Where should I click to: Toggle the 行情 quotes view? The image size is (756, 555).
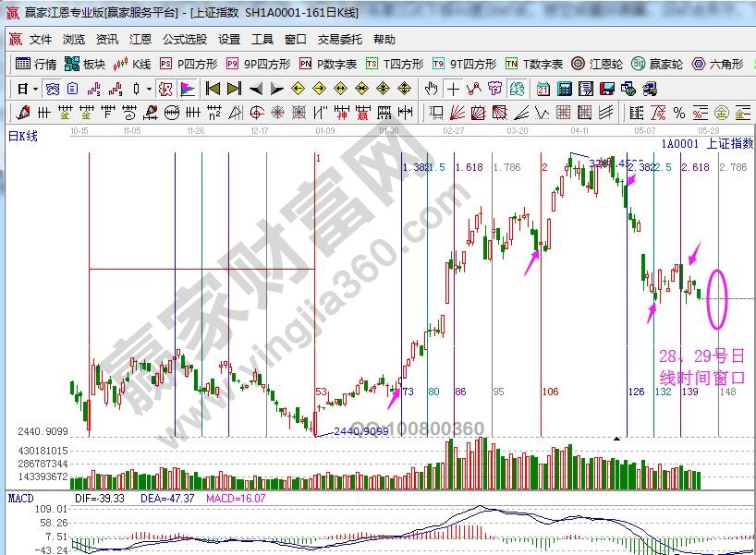point(37,64)
